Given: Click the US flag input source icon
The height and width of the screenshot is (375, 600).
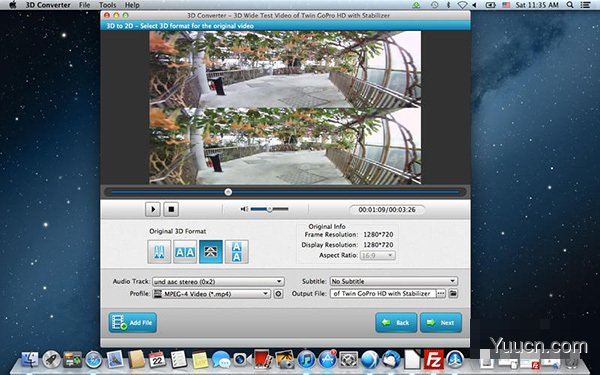Looking at the screenshot, I should point(506,5).
